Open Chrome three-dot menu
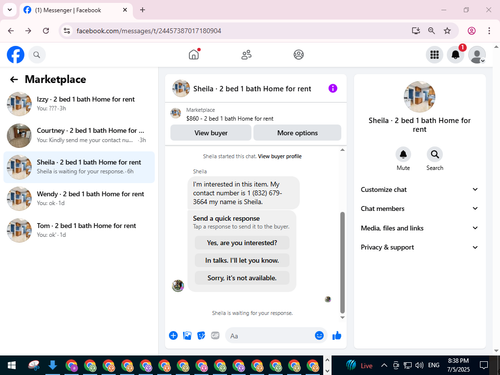 click(489, 31)
